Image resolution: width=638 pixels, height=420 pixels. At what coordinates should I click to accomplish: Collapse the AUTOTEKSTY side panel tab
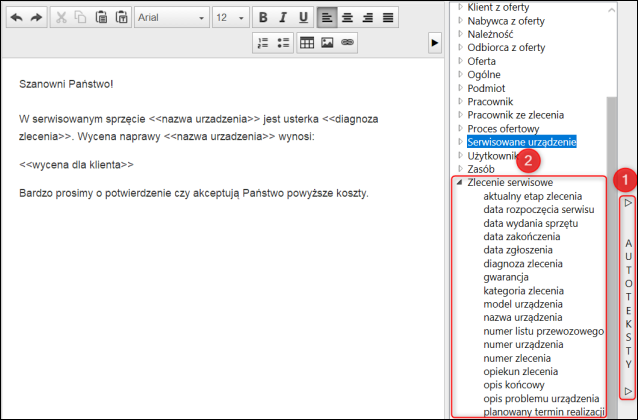pyautogui.click(x=628, y=297)
